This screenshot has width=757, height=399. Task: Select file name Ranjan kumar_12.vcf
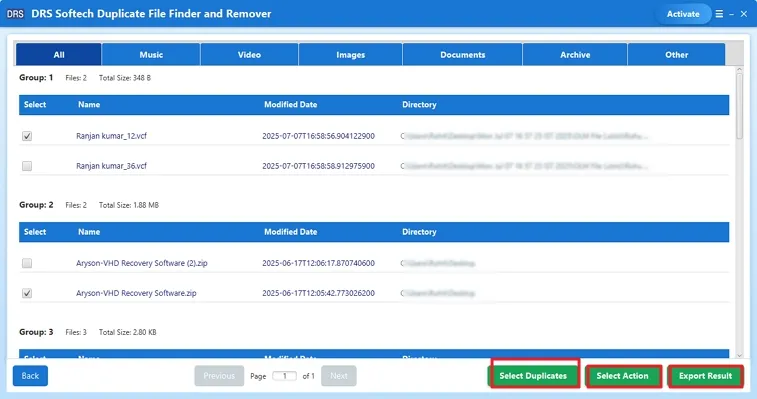pyautogui.click(x=112, y=136)
